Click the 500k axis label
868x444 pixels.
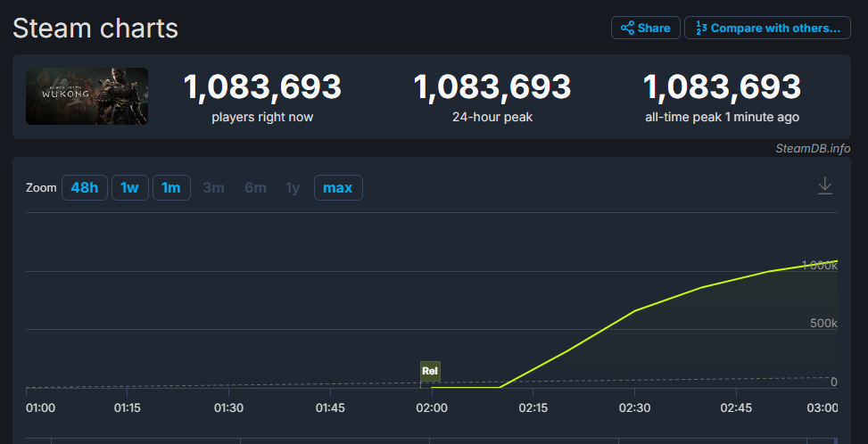click(x=823, y=324)
